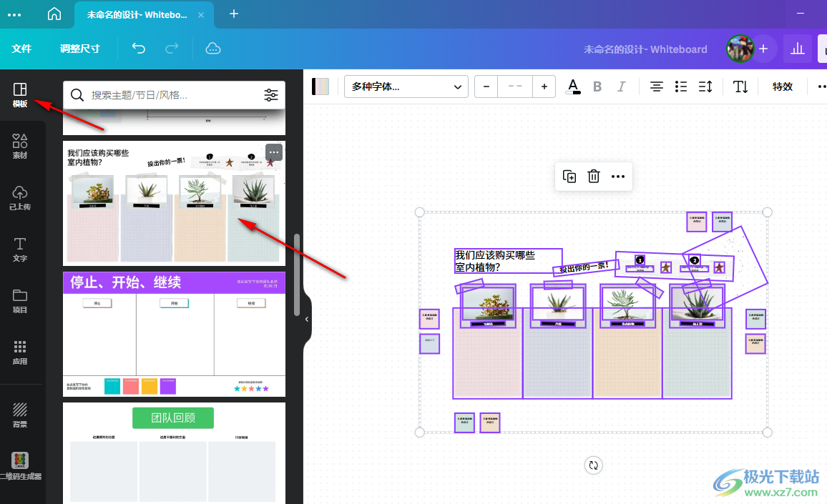This screenshot has width=827, height=504.
Task: Click the template search input field
Action: (174, 95)
